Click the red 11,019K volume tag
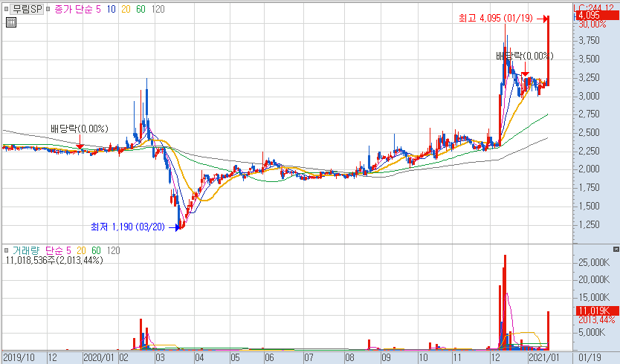Screen dimensions: 620x364 point(596,311)
